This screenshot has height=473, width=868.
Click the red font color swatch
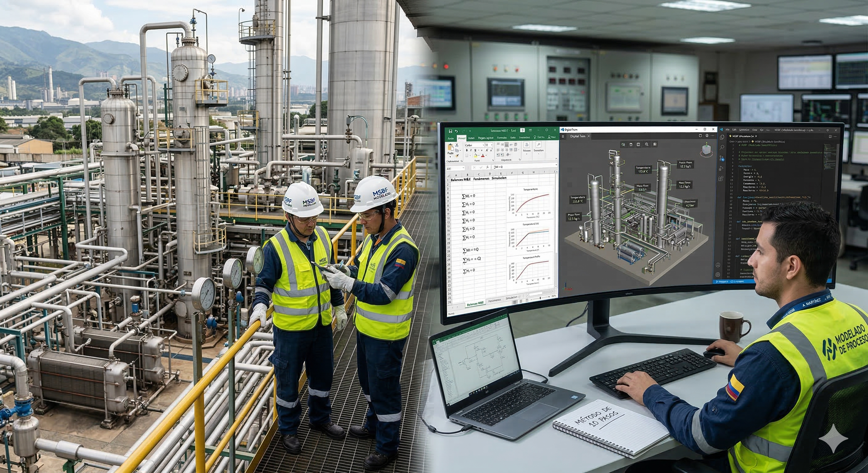483,156
